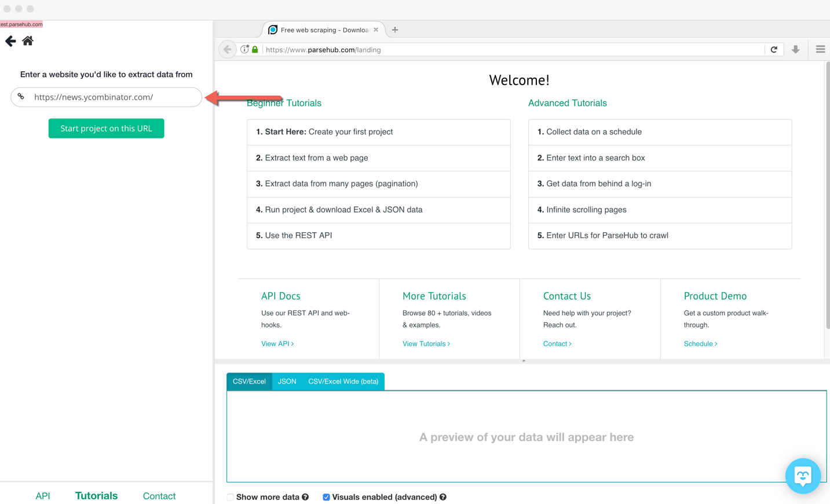This screenshot has width=830, height=504.
Task: Click the website URL input field
Action: tap(107, 97)
